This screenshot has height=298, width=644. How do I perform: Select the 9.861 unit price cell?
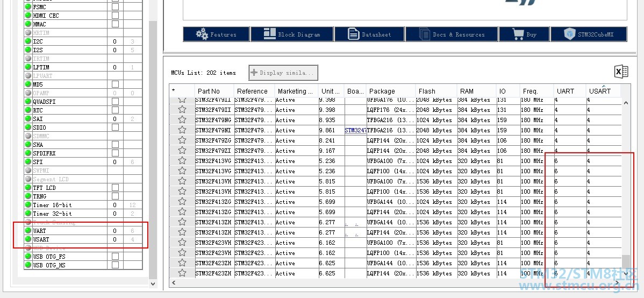332,130
